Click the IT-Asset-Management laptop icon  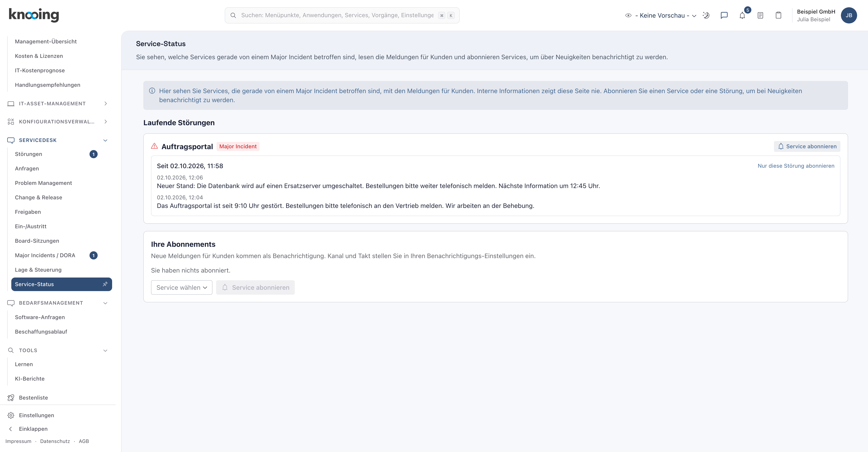(x=11, y=104)
